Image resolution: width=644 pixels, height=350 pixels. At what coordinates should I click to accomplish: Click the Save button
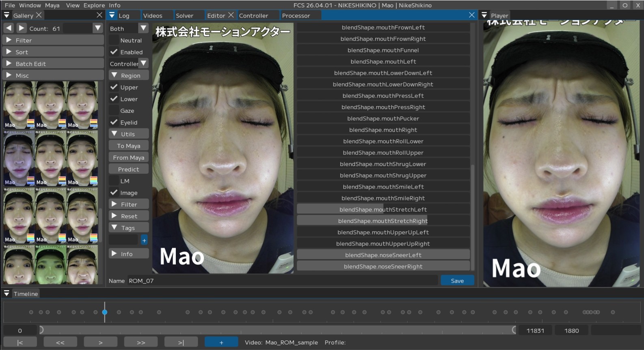(457, 281)
